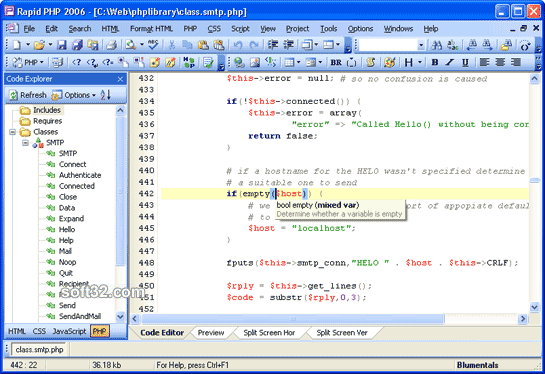This screenshot has width=545, height=374.
Task: Click Find Previous binoculars with left arrow
Action: 472,45
